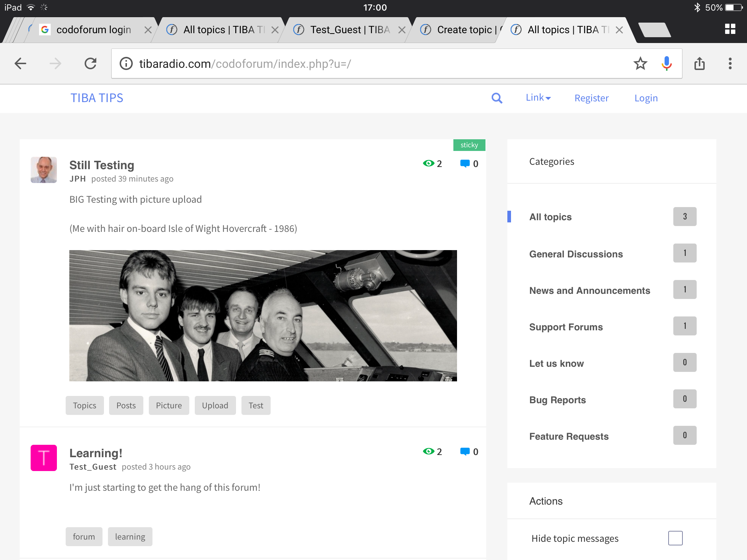Go back with the left arrow
This screenshot has width=747, height=560.
[x=20, y=63]
